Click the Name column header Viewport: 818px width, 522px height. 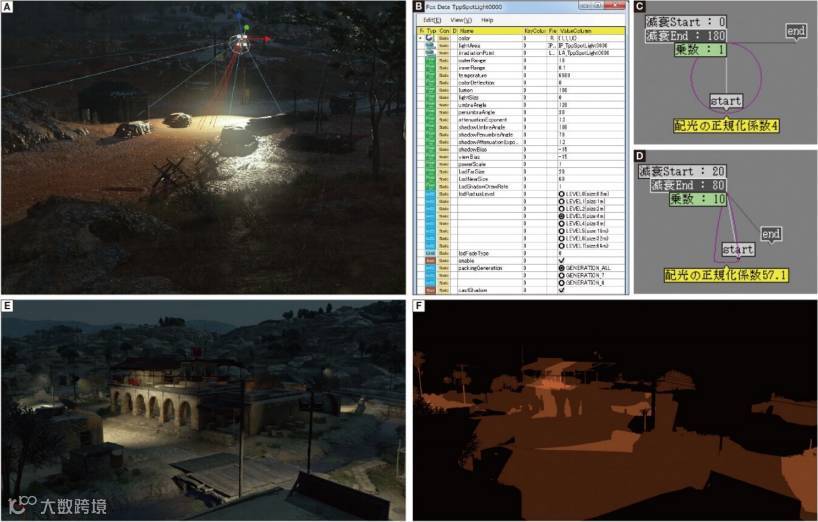click(x=490, y=31)
